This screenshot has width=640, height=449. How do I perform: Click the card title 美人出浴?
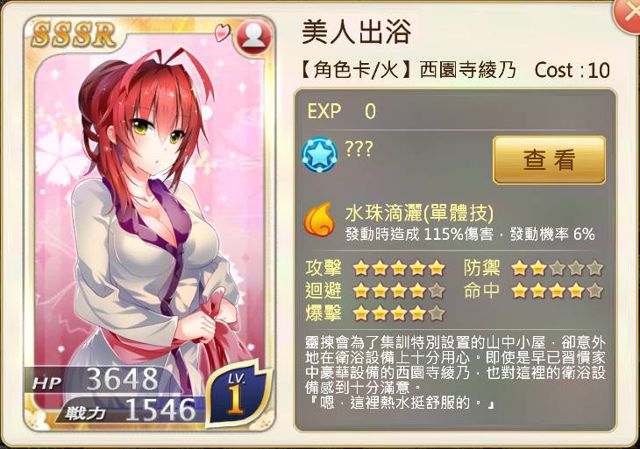click(x=356, y=32)
